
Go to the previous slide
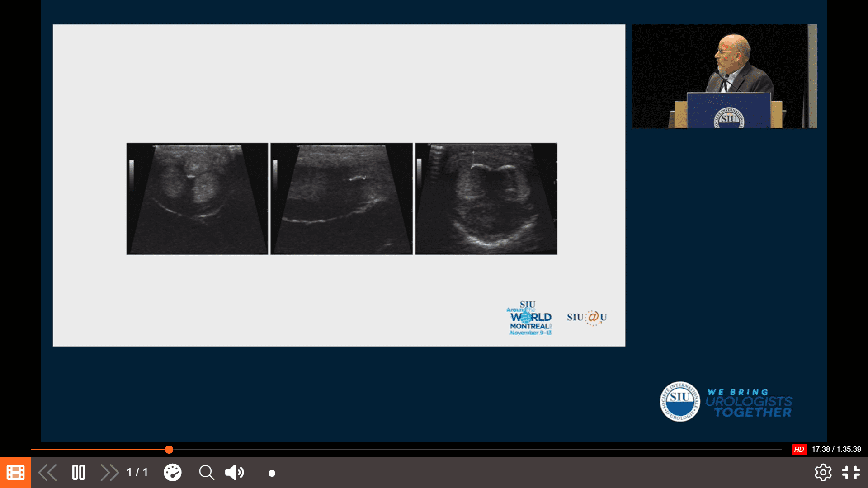pos(47,473)
